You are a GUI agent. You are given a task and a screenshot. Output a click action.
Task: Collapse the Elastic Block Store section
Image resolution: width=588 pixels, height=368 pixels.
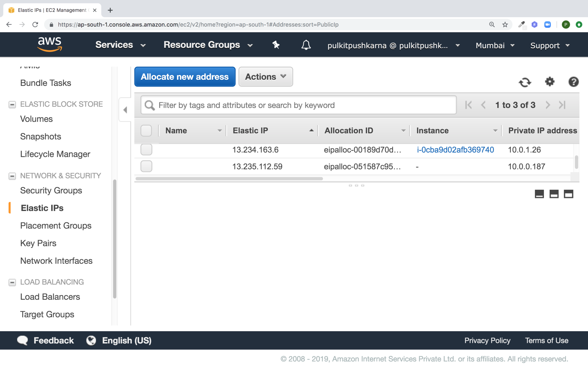[x=12, y=104]
